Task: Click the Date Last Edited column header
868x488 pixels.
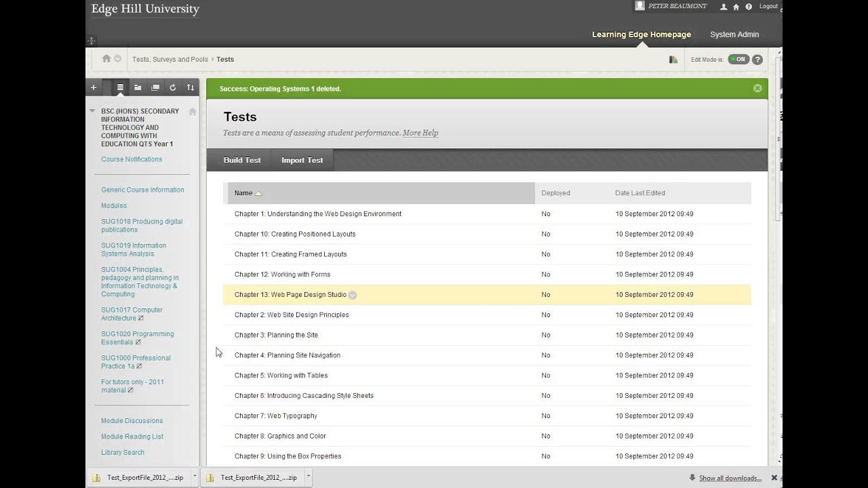Action: (x=640, y=193)
